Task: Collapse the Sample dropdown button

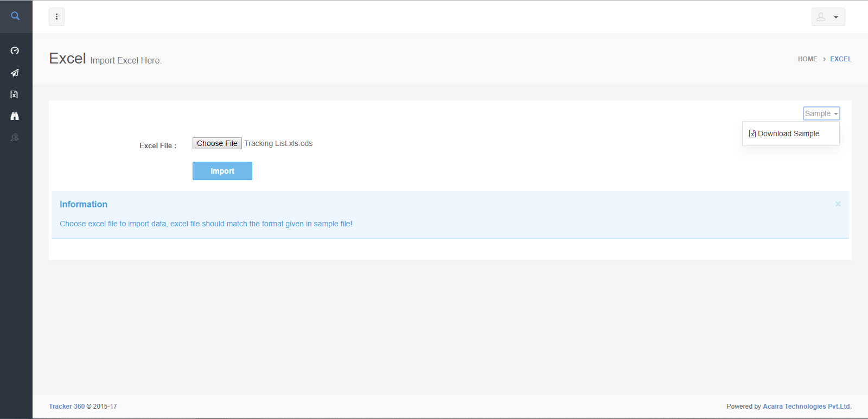Action: (821, 113)
